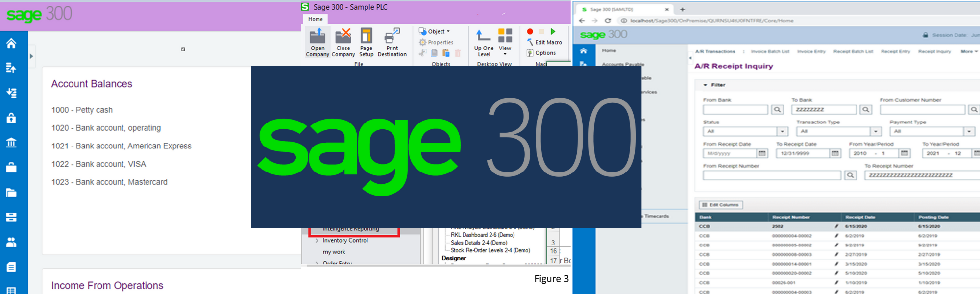The height and width of the screenshot is (294, 980).
Task: Click the To Bank search finder icon
Action: click(x=866, y=110)
